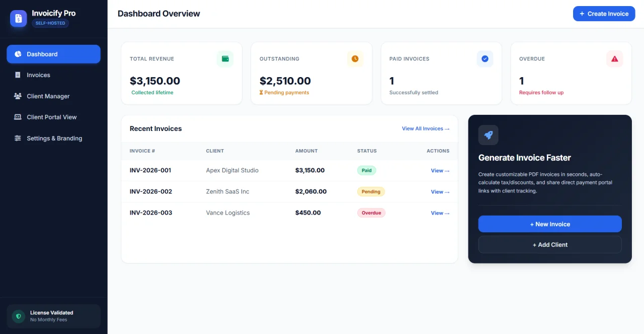This screenshot has width=644, height=334.
Task: Click client name Zenith SaaS Inc
Action: pos(227,191)
